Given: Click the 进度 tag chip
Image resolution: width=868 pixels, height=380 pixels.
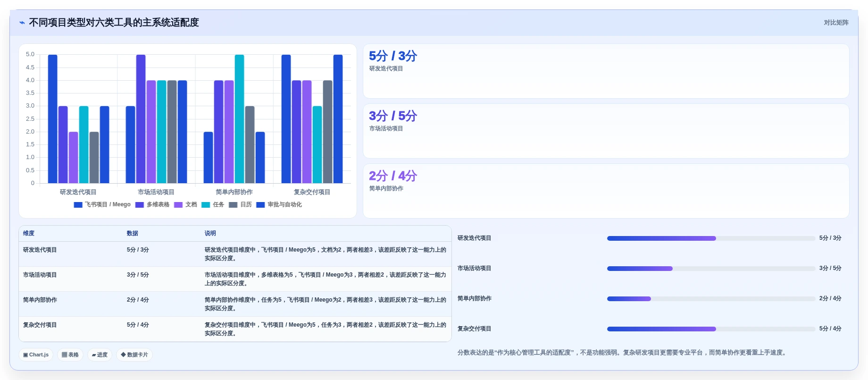Looking at the screenshot, I should coord(100,355).
